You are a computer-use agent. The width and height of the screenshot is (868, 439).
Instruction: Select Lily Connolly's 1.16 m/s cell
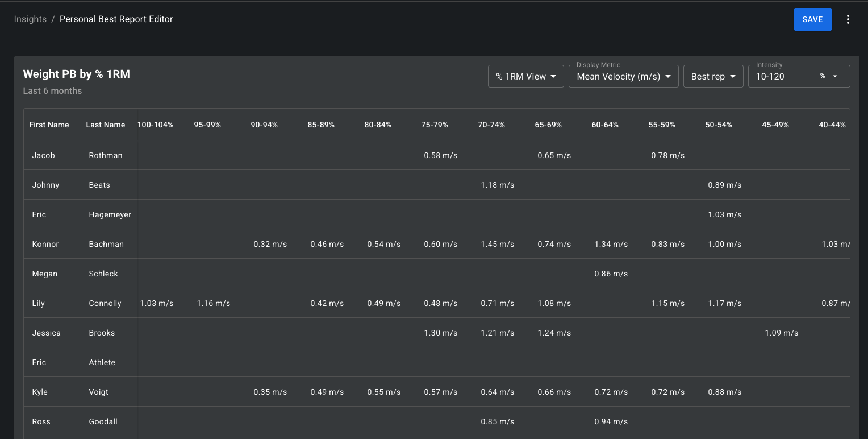(x=214, y=303)
